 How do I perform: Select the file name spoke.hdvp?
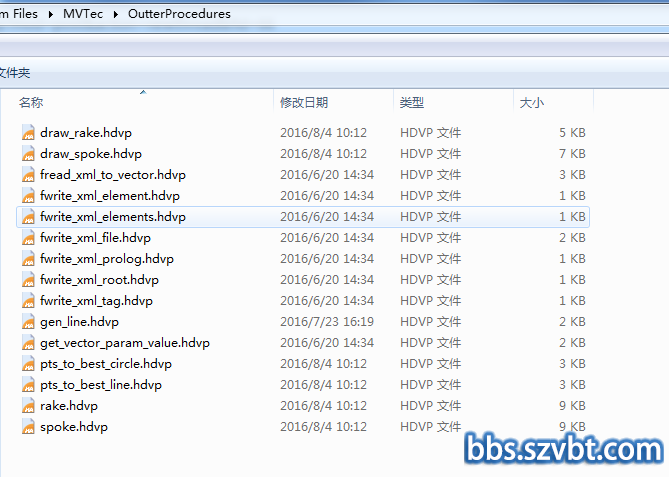[74, 427]
